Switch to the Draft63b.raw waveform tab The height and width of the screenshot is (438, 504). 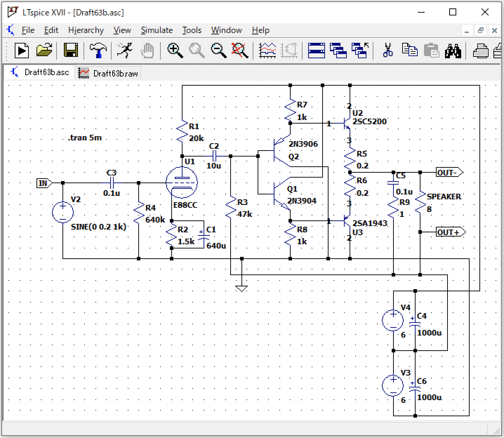(x=108, y=73)
